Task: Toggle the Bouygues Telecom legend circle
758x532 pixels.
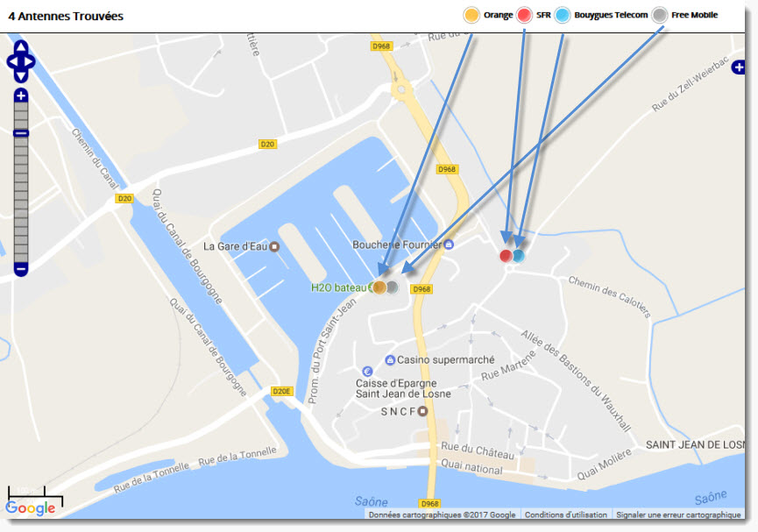Action: pos(563,15)
